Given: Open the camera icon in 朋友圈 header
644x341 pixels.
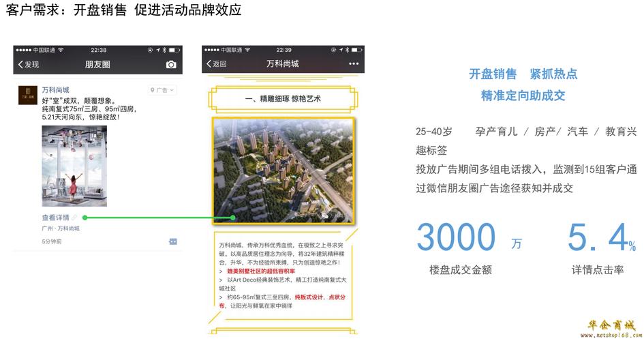Looking at the screenshot, I should click(x=171, y=65).
